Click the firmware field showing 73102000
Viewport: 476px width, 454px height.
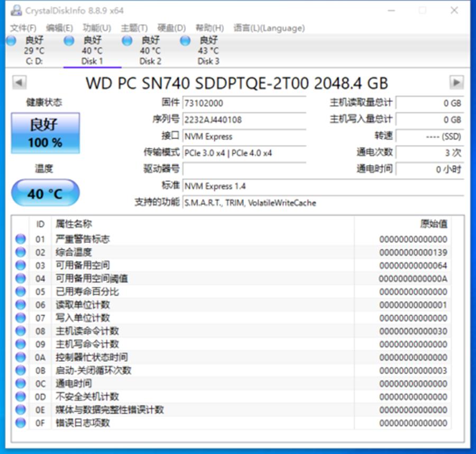243,103
